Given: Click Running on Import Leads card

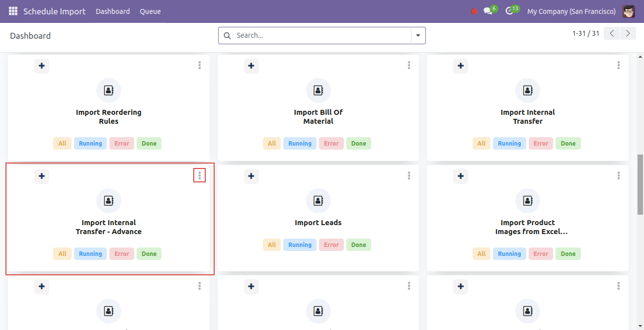Looking at the screenshot, I should point(300,245).
